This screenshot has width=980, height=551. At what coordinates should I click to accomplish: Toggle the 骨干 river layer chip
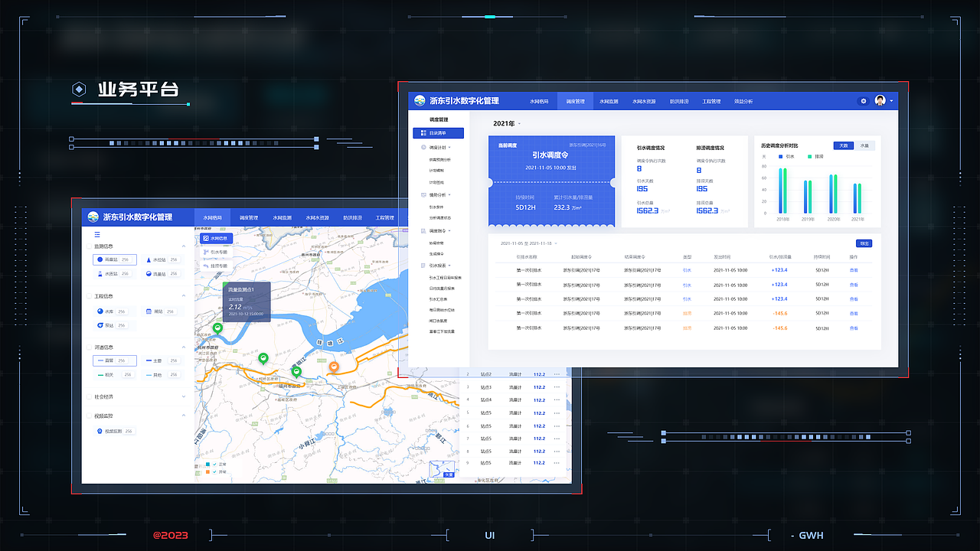(x=115, y=360)
